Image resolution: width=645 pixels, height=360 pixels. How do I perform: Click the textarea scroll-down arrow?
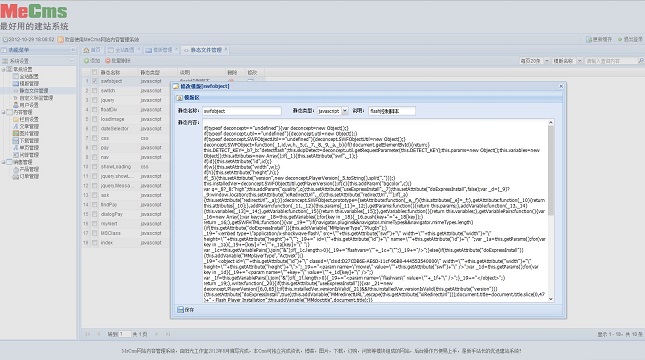(x=551, y=299)
